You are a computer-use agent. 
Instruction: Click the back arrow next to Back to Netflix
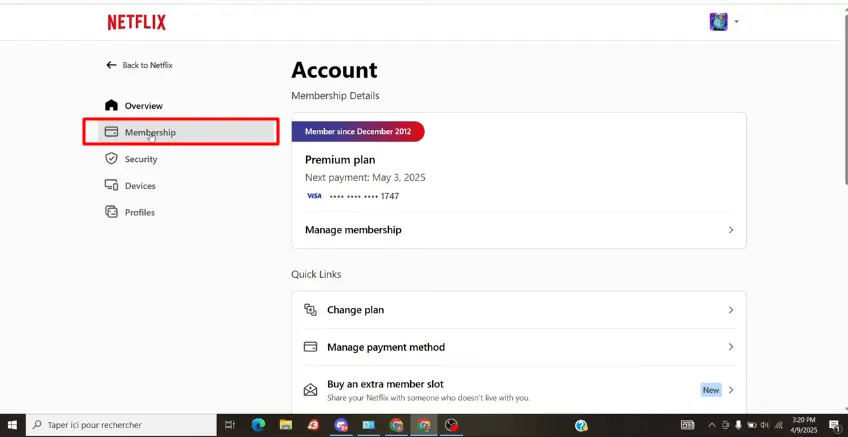(x=111, y=65)
